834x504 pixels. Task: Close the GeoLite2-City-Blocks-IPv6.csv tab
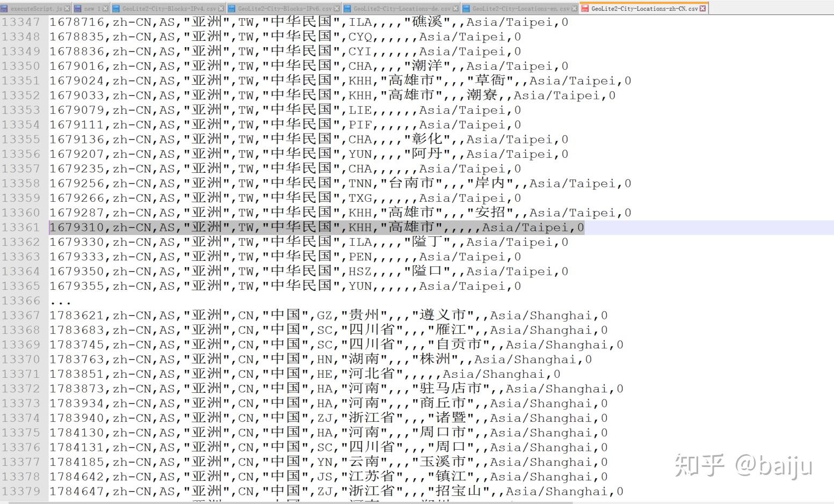337,9
